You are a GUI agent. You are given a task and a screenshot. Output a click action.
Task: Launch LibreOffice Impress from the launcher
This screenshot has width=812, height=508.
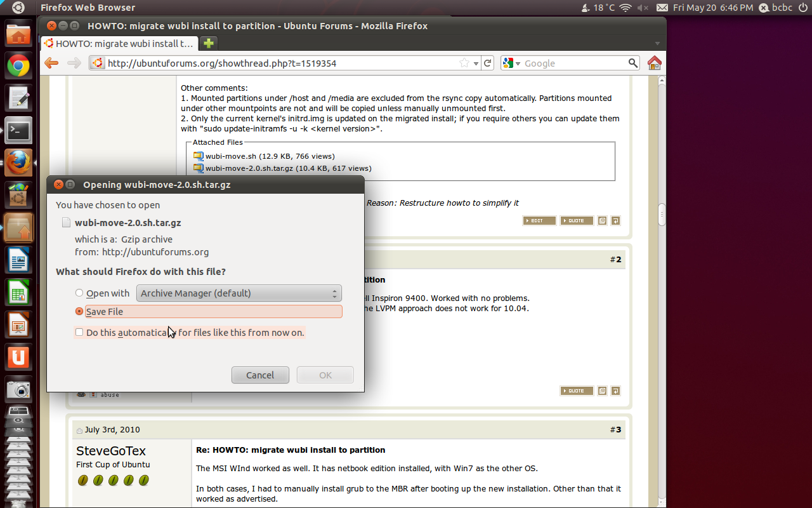click(18, 325)
